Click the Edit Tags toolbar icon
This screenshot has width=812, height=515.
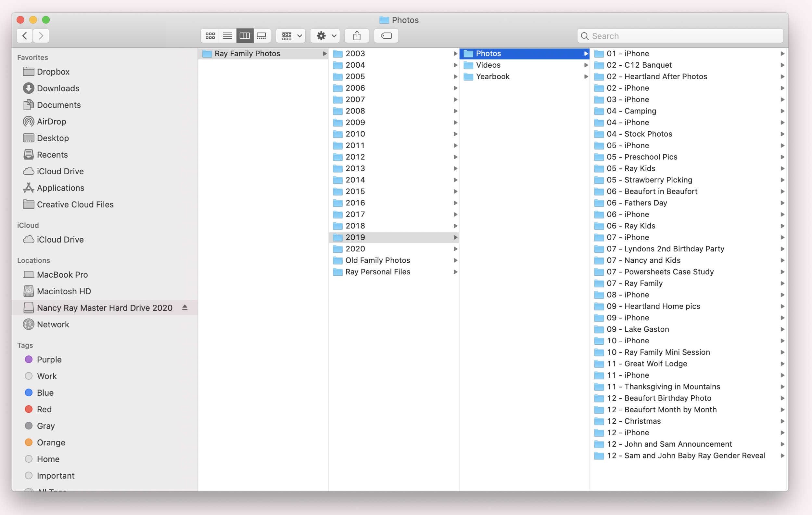pos(386,36)
